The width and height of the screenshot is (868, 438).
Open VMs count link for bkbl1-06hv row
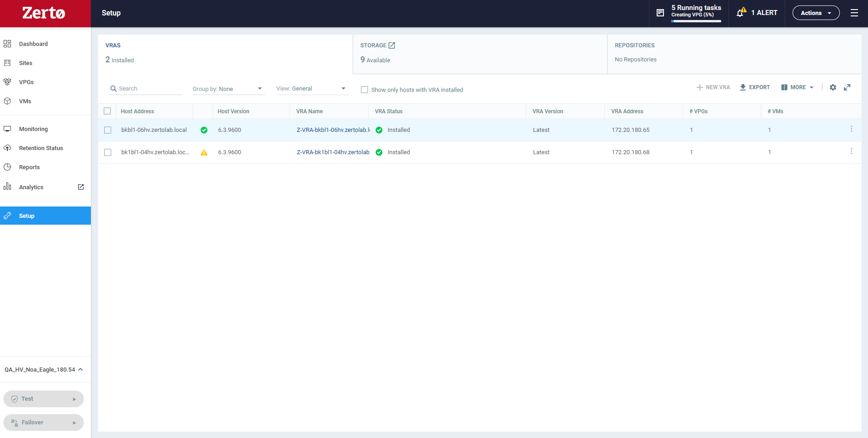pyautogui.click(x=769, y=130)
